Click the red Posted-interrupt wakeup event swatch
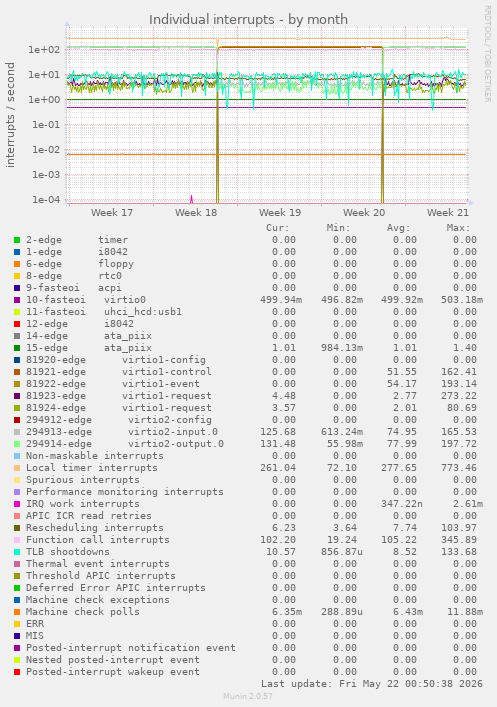 [17, 672]
